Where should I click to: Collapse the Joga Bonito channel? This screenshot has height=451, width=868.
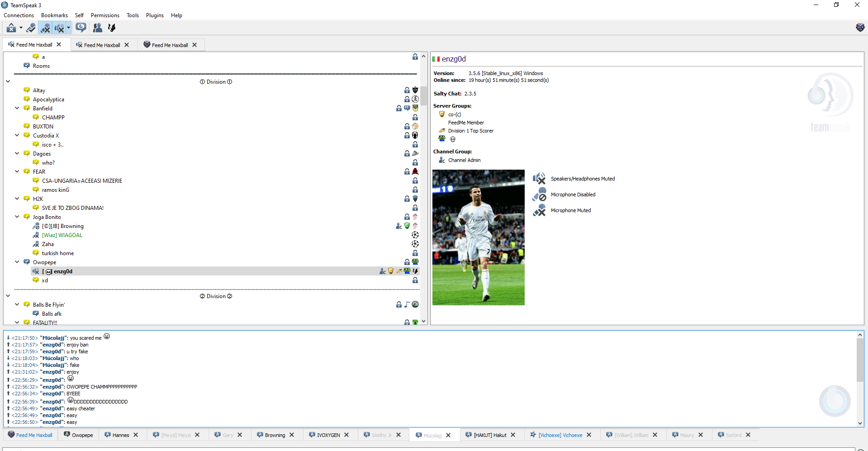tap(17, 217)
